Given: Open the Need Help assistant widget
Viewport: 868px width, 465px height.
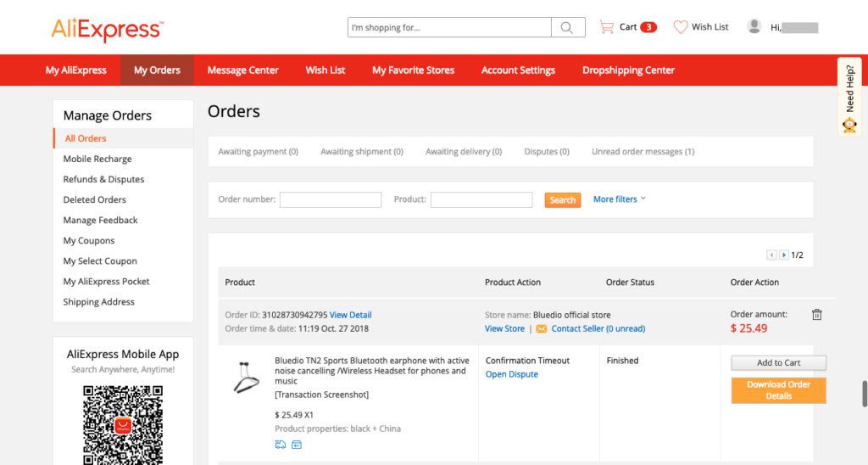Looking at the screenshot, I should (x=849, y=97).
